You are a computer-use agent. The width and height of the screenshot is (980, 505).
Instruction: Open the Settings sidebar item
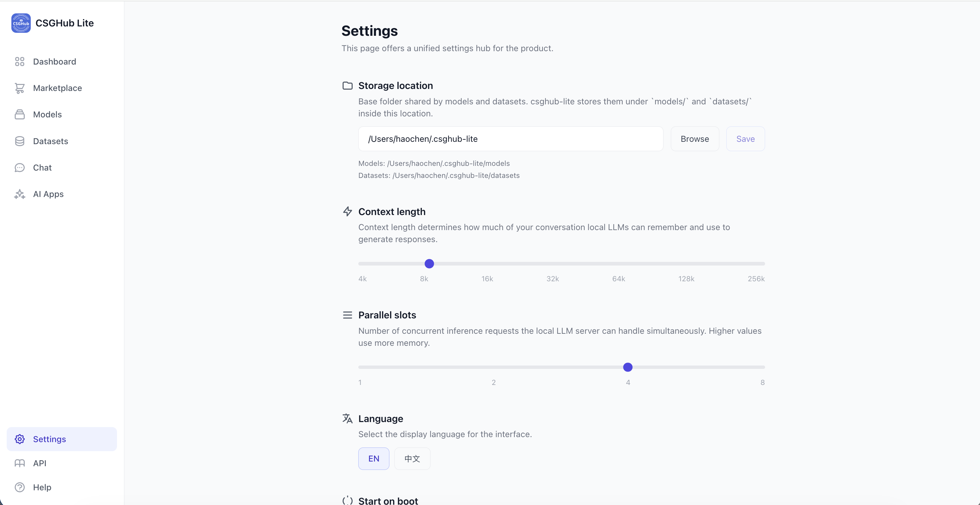pos(62,439)
